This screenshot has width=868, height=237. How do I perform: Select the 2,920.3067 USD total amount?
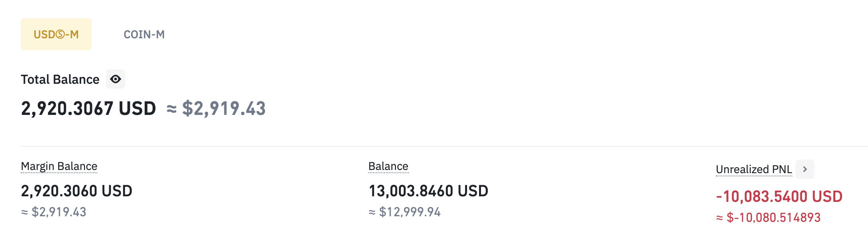pos(88,109)
